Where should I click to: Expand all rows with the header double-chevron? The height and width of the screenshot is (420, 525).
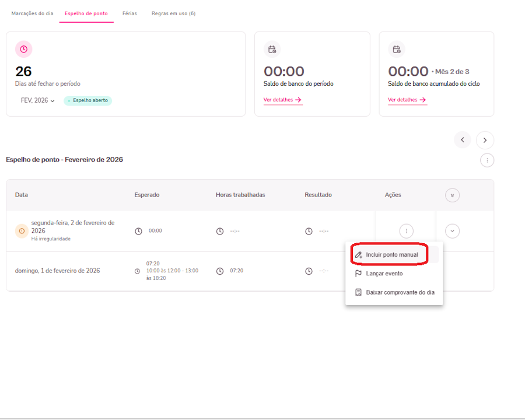[x=452, y=195]
